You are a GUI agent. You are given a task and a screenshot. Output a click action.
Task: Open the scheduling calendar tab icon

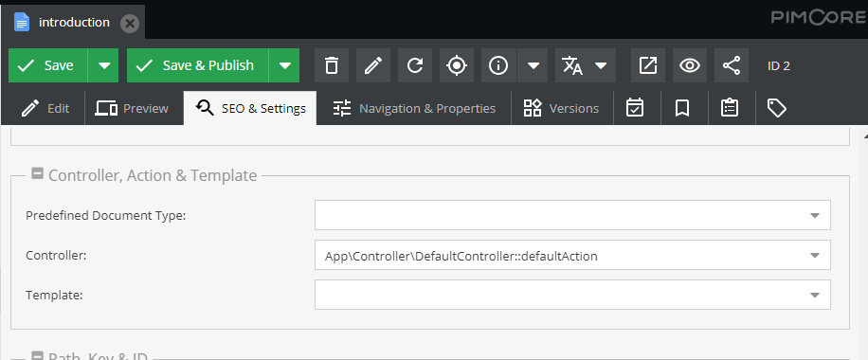pos(635,108)
